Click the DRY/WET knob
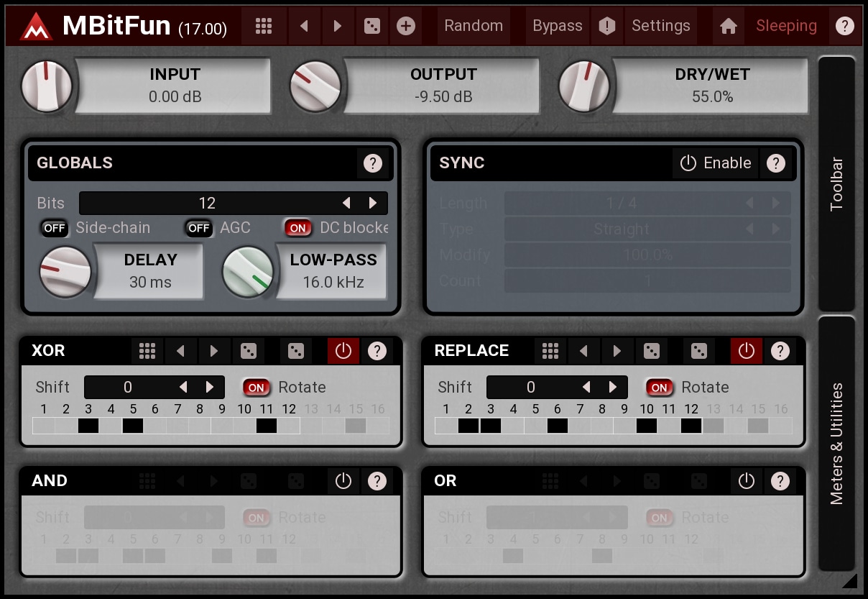Viewport: 868px width, 599px height. click(x=584, y=86)
